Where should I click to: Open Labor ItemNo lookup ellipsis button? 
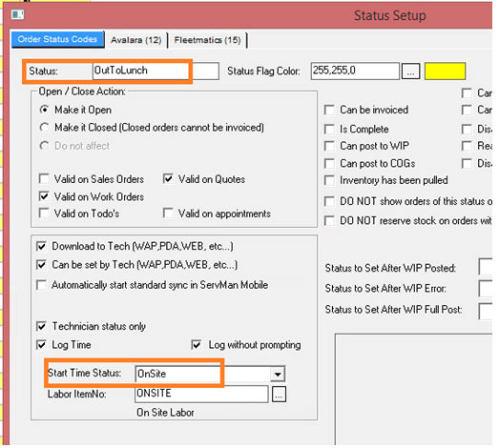[x=279, y=395]
